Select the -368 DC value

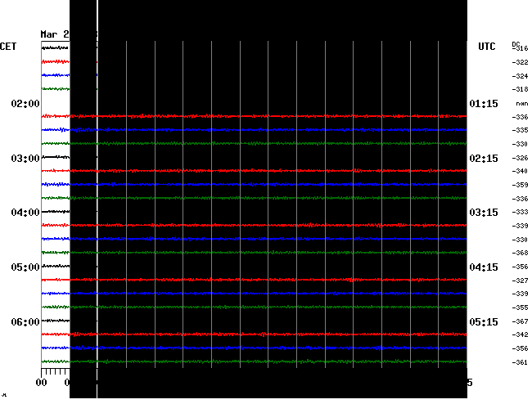tap(520, 253)
